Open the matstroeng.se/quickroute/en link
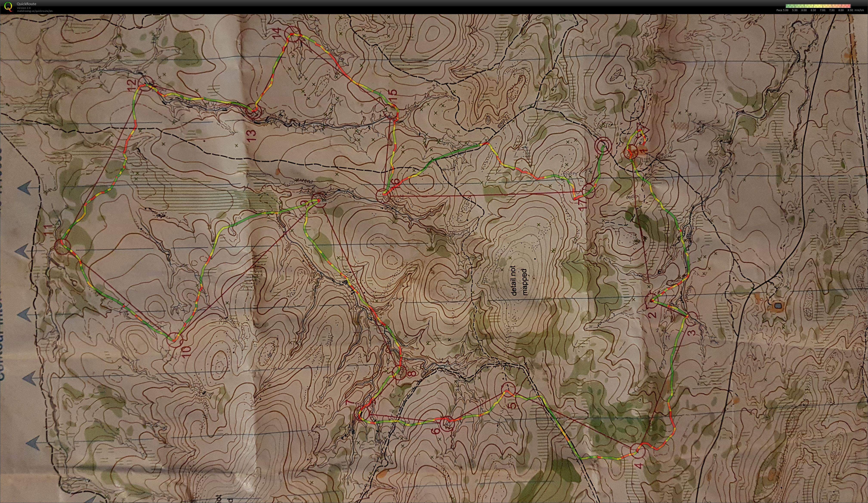The image size is (868, 503). (35, 11)
